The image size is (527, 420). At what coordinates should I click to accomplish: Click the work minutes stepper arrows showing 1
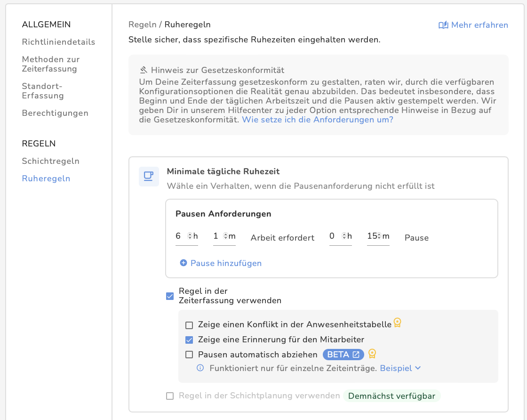pos(225,236)
